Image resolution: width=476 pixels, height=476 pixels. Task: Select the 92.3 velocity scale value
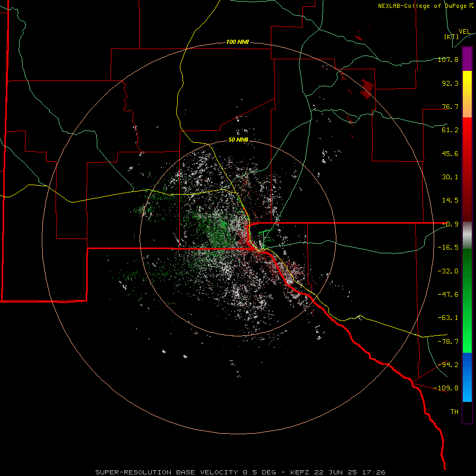450,83
